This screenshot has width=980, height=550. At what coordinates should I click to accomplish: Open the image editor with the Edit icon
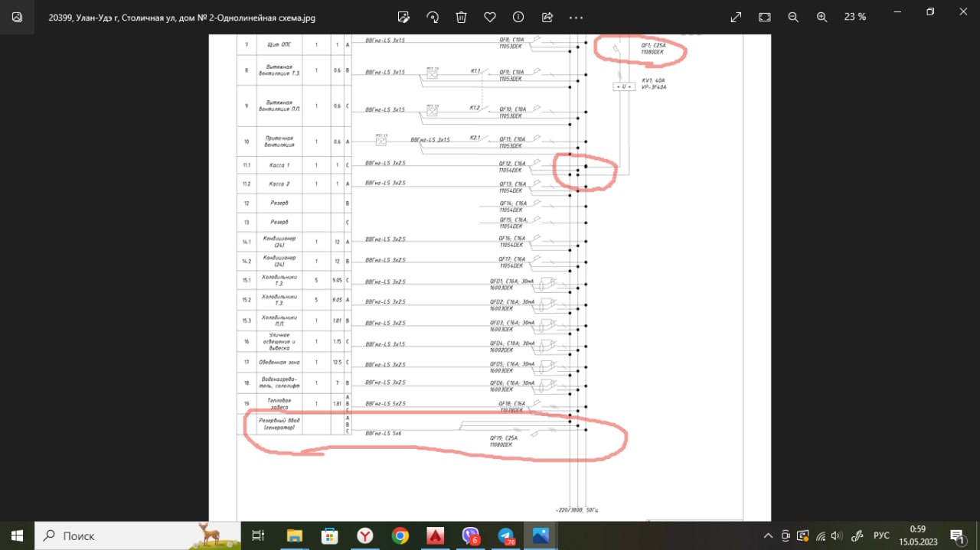click(x=404, y=17)
